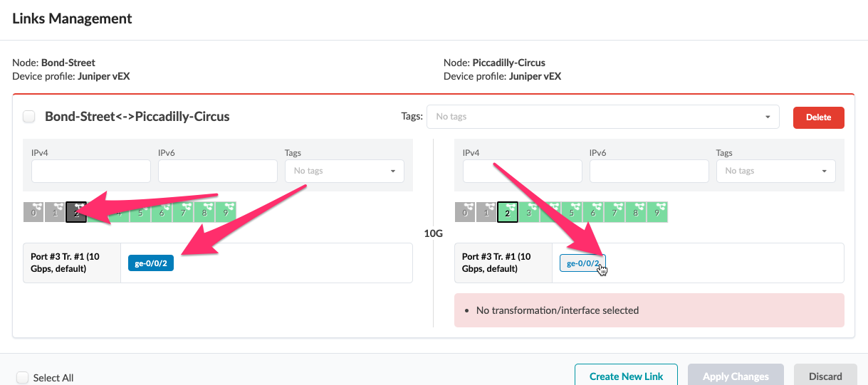Tick the Bond-Street<->Piccadilly-Circus link checkbox
This screenshot has width=868, height=385.
click(x=29, y=117)
